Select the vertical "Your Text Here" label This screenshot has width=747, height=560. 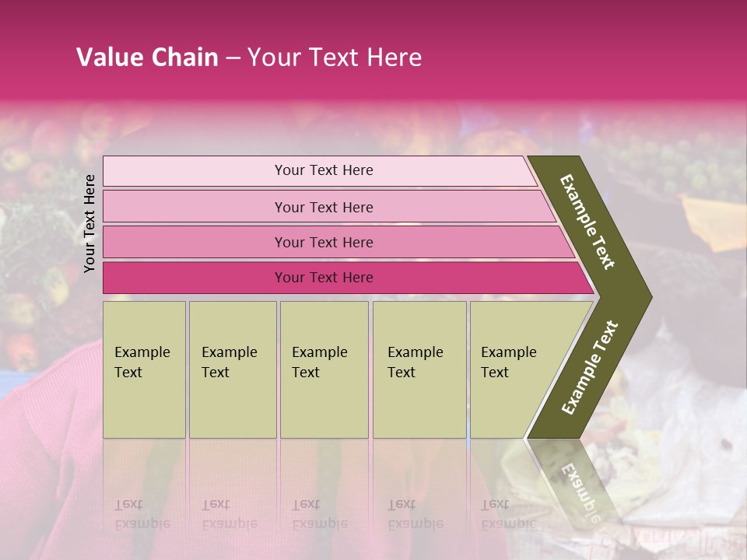[89, 223]
